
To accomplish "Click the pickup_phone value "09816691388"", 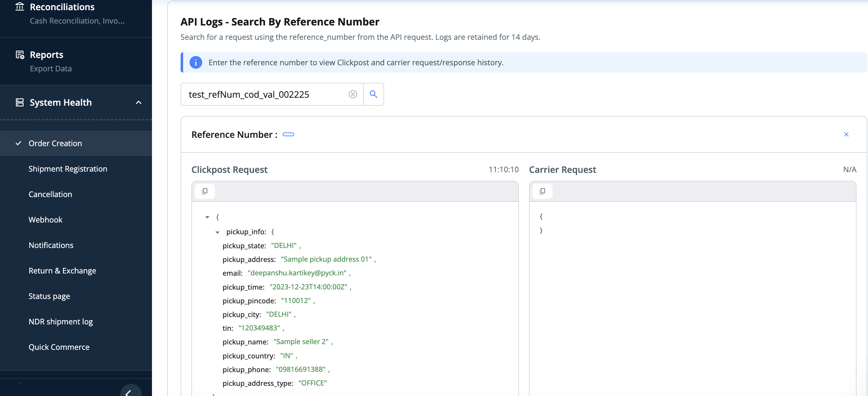I will click(x=300, y=369).
